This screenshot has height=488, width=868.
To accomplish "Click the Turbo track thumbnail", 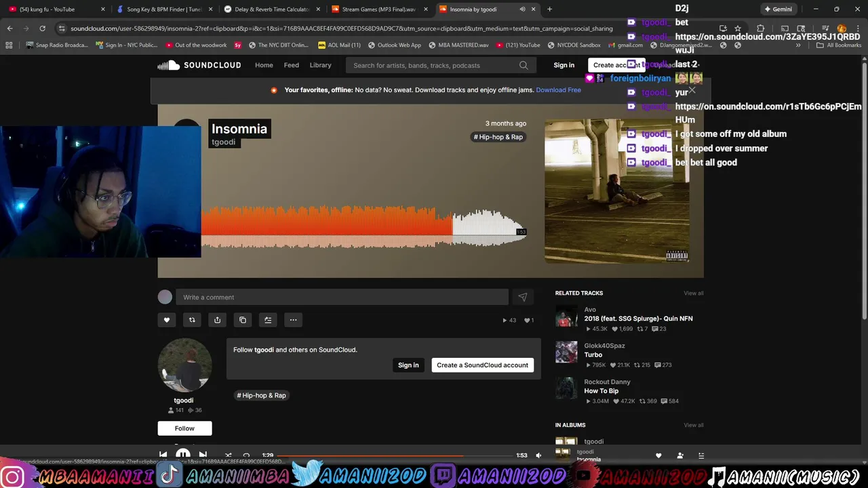I will click(x=566, y=352).
